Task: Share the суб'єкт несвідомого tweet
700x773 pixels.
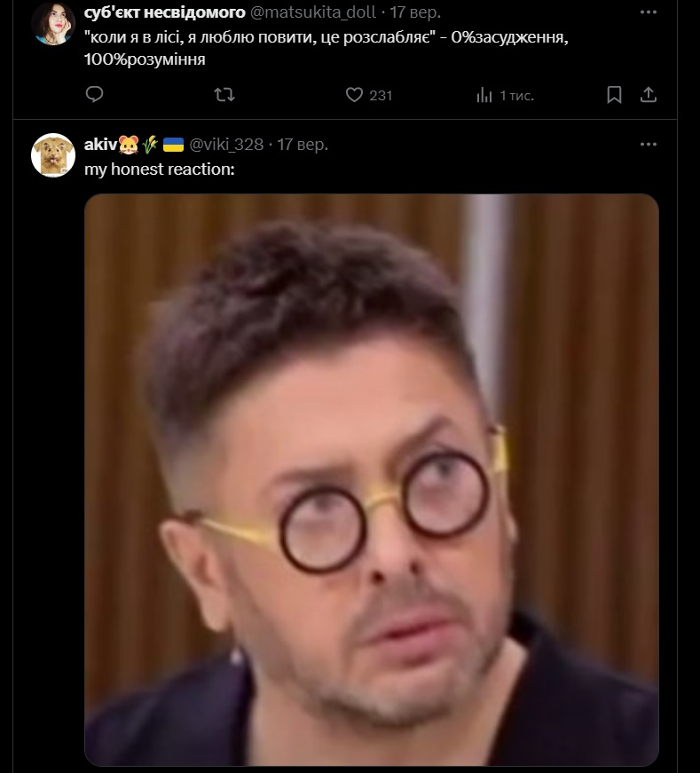Action: [x=649, y=94]
